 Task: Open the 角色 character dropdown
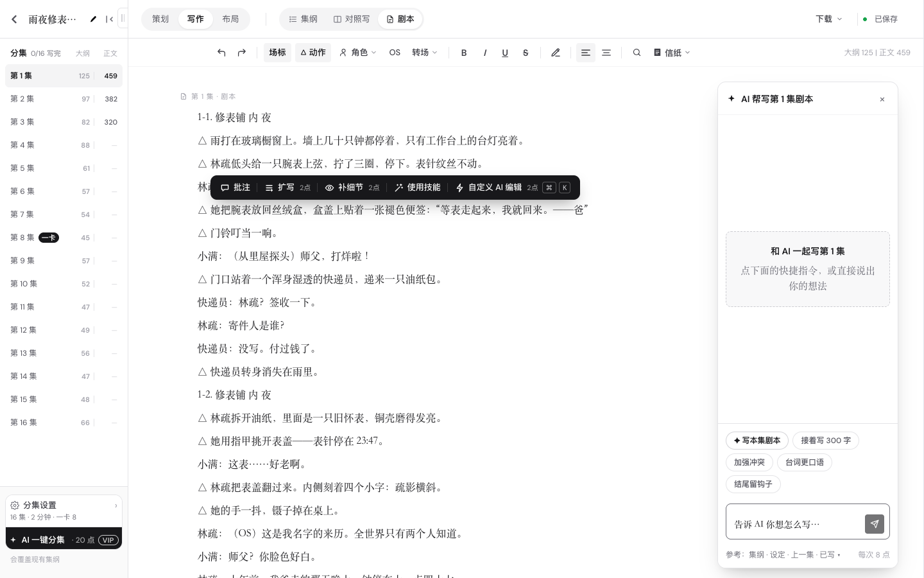coord(357,53)
